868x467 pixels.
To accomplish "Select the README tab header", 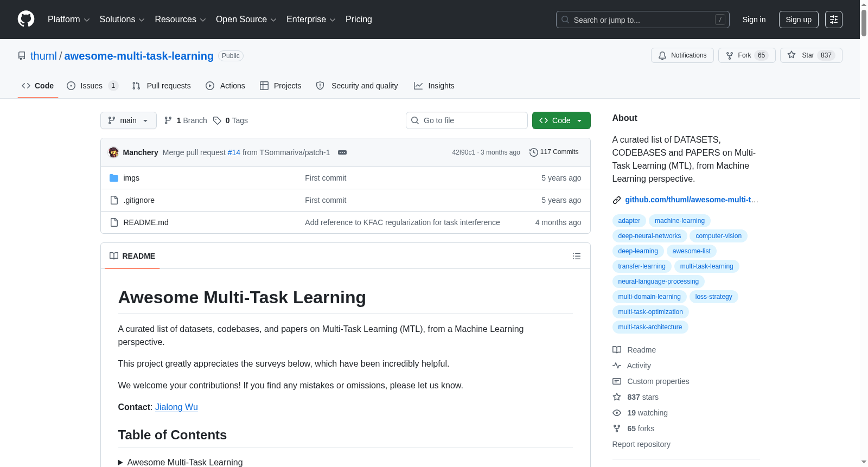I will tap(132, 256).
